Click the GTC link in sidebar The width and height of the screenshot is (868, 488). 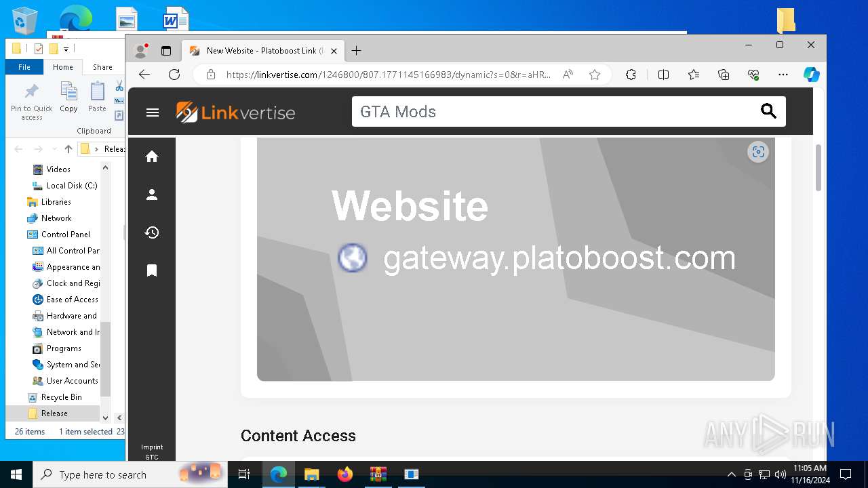click(x=152, y=457)
